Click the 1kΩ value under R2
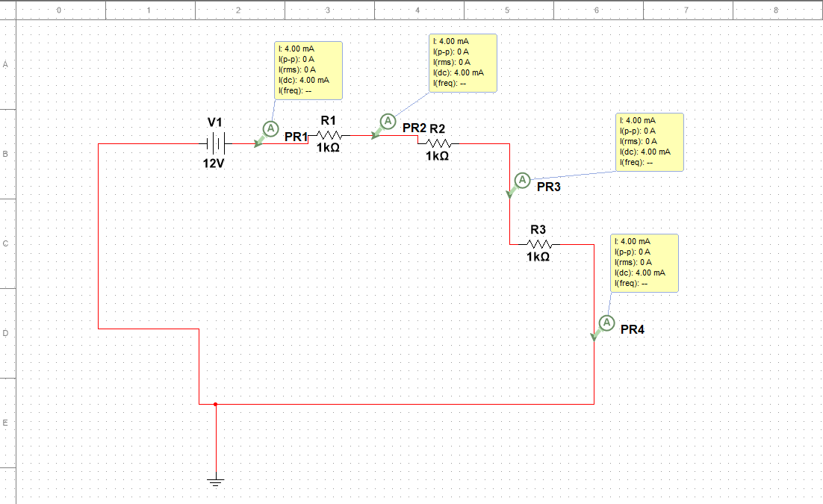 coord(437,156)
